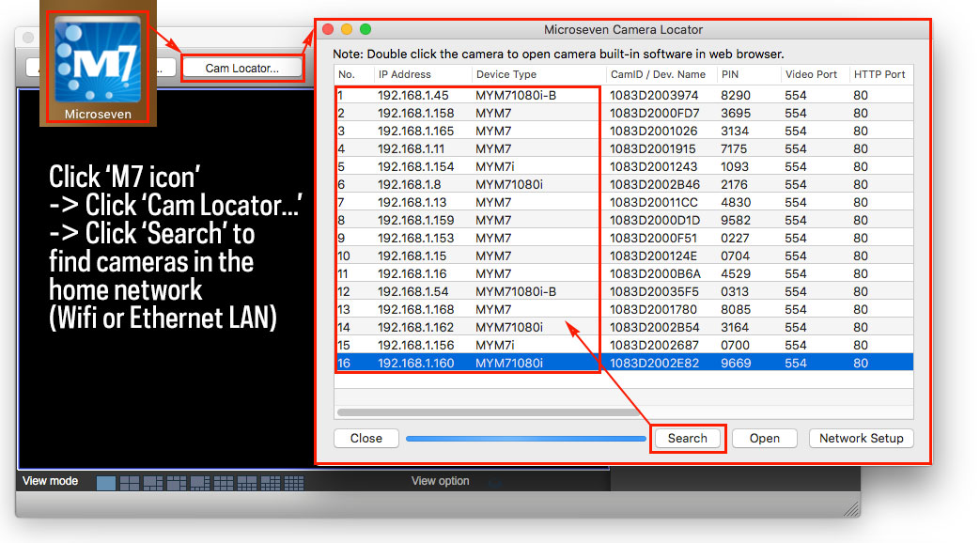
Task: Select camera with IP 192.168.1.8
Action: pyautogui.click(x=410, y=185)
